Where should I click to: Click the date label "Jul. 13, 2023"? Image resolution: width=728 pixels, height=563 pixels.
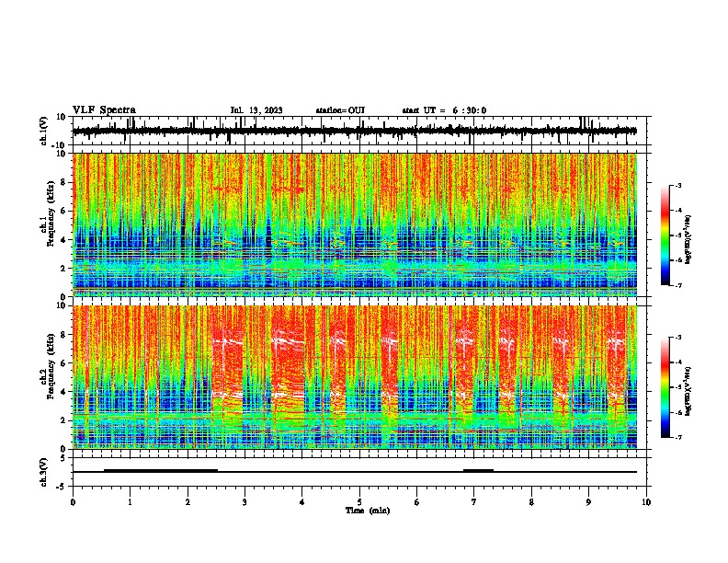[x=256, y=110]
